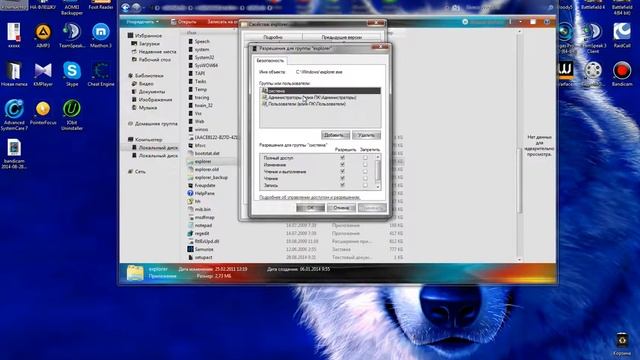Check Deny box for Полный доступ
The height and width of the screenshot is (360, 640).
(365, 158)
